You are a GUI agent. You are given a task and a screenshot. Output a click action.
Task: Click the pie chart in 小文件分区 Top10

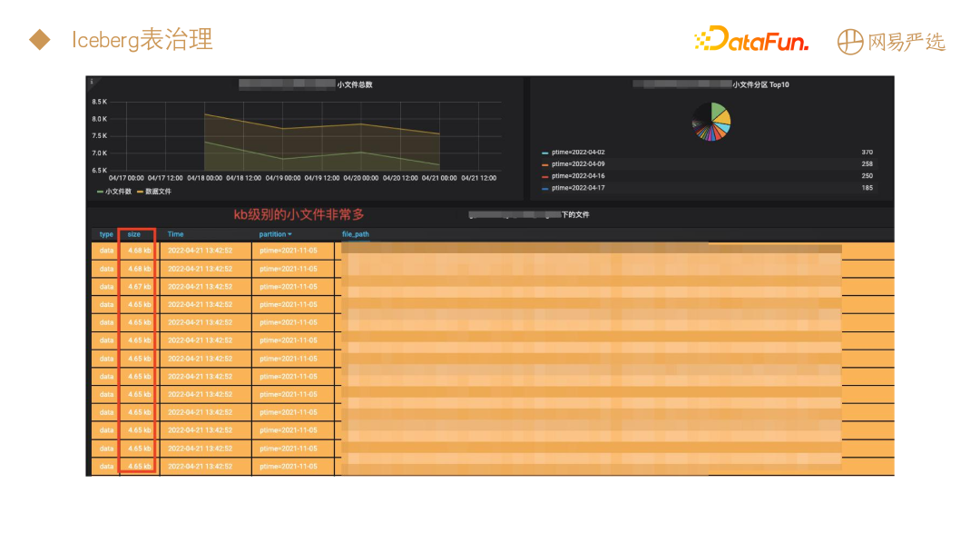click(711, 122)
